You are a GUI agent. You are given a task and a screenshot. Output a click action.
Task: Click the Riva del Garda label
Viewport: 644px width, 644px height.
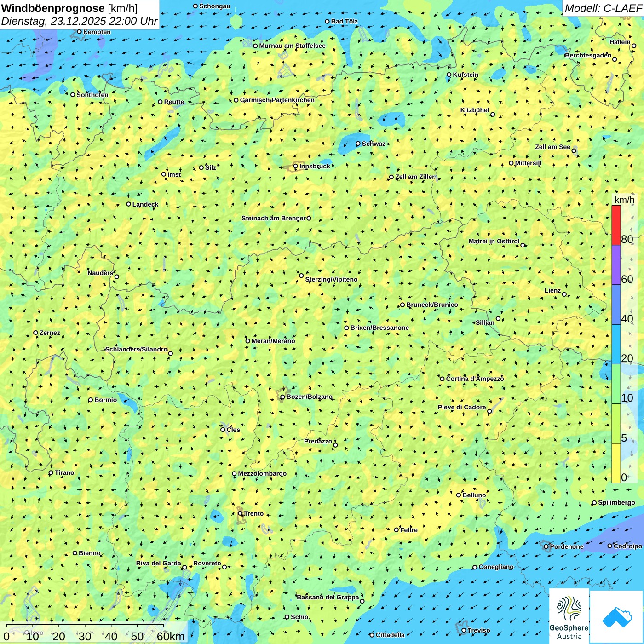[x=159, y=563]
